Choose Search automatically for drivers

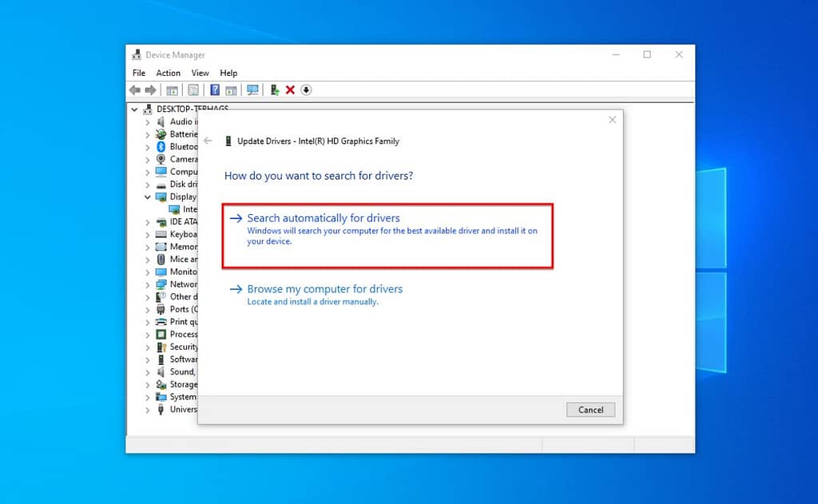pos(387,236)
